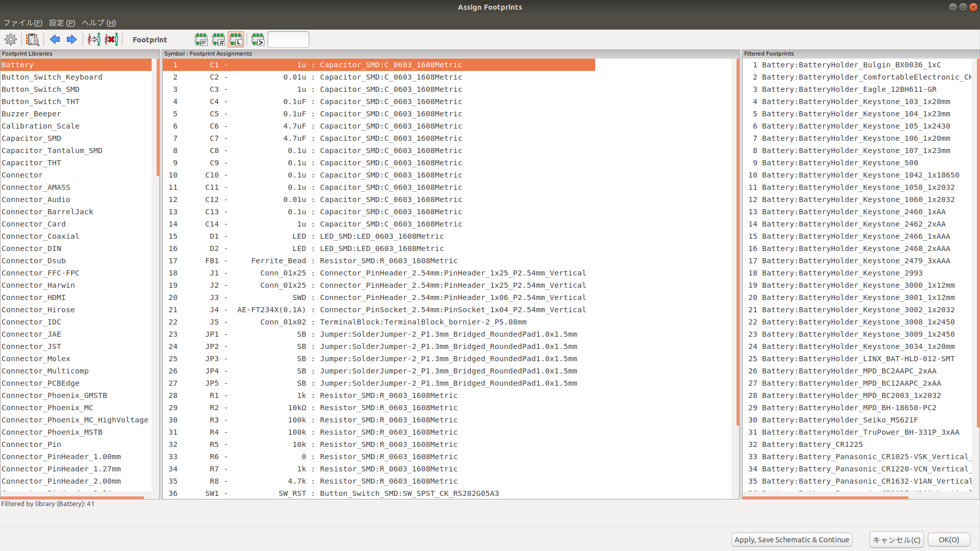Open footprint library table settings gear
This screenshot has height=551, width=980.
point(11,39)
